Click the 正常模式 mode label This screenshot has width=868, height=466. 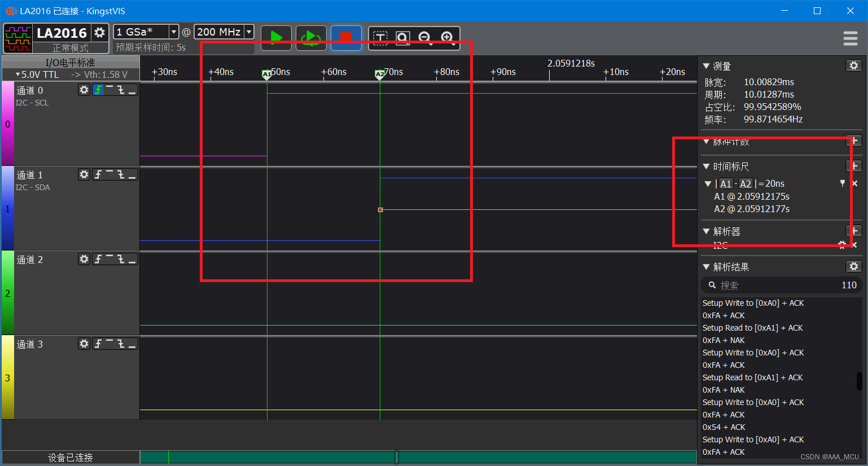(x=71, y=48)
